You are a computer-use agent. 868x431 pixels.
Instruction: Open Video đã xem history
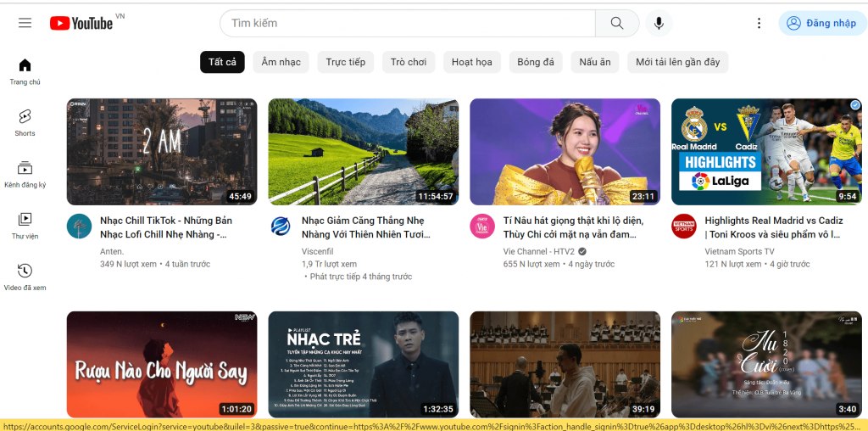pyautogui.click(x=25, y=277)
